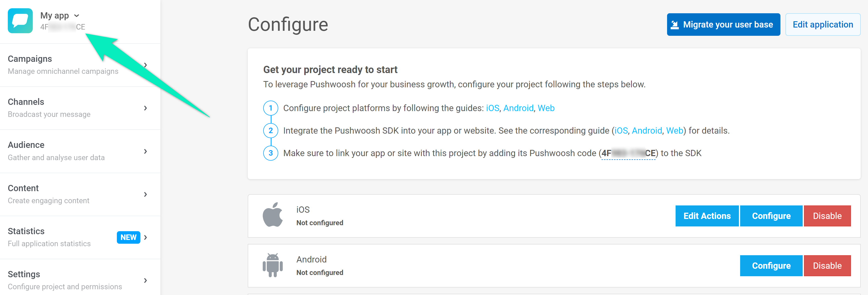
Task: Expand the Campaigns menu chevron
Action: coord(146,65)
